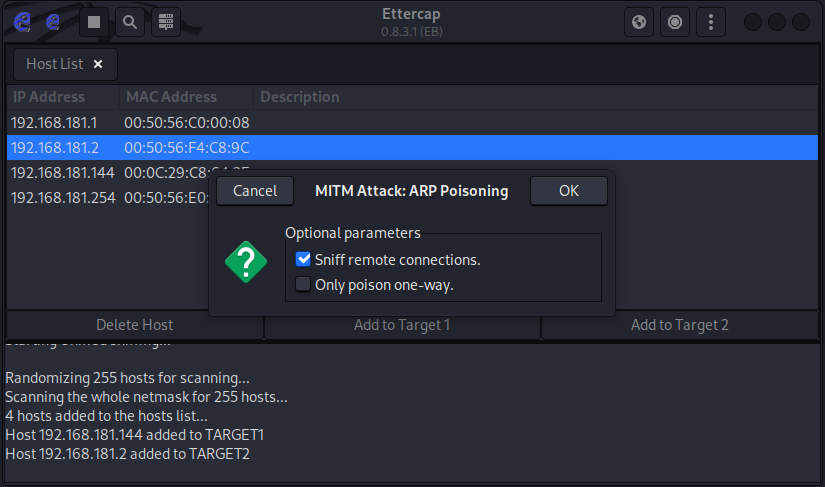
Task: Click Add to Target 2
Action: coord(679,325)
